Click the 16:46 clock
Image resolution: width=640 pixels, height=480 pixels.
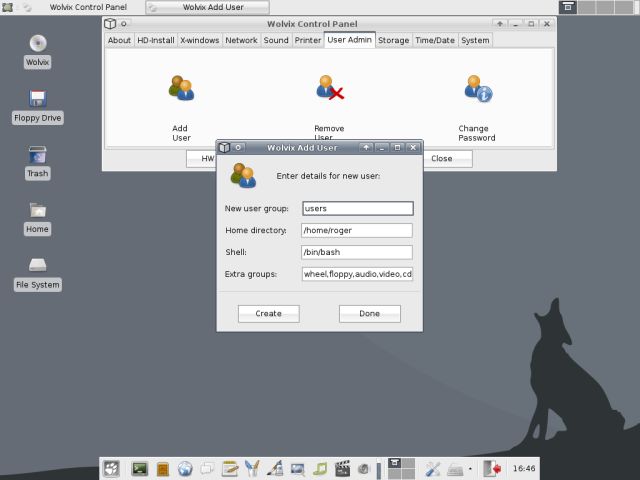click(x=524, y=468)
